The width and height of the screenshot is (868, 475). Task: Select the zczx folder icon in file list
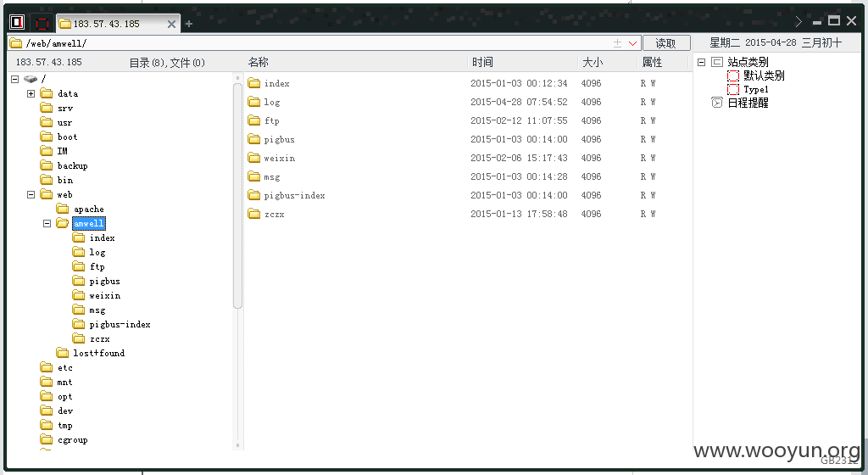(x=254, y=214)
